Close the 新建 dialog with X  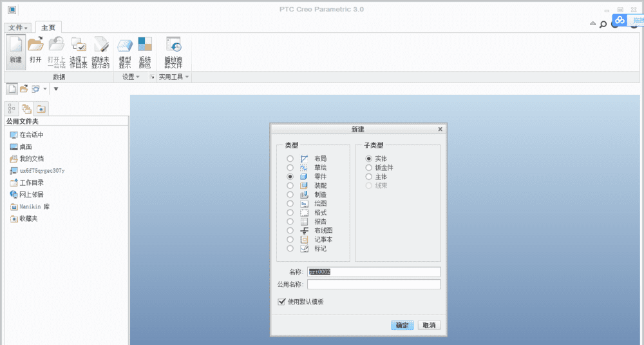coord(440,129)
